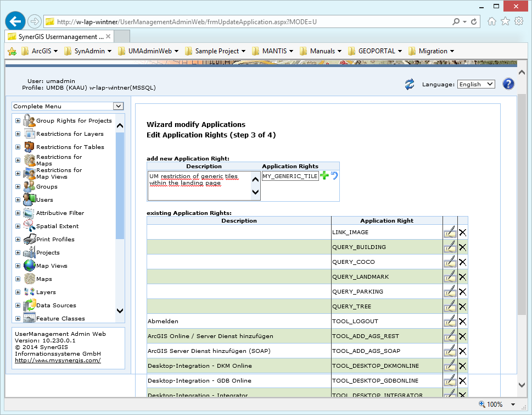
Task: Click the green plus to add the new Application Right
Action: [x=325, y=176]
